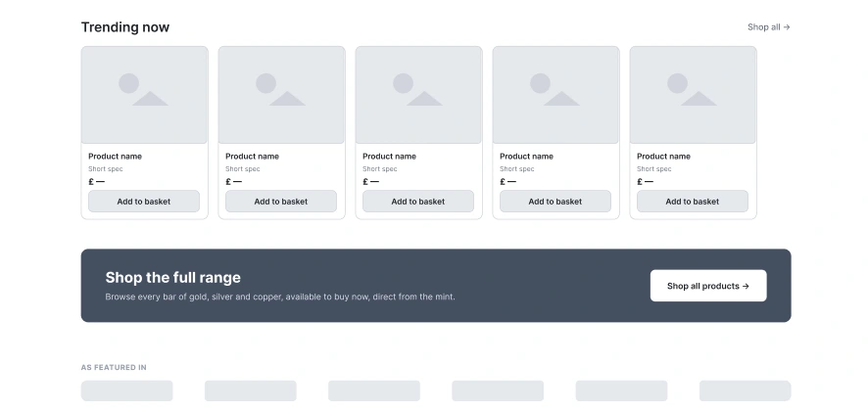Click the Shop the full range heading

tap(173, 278)
